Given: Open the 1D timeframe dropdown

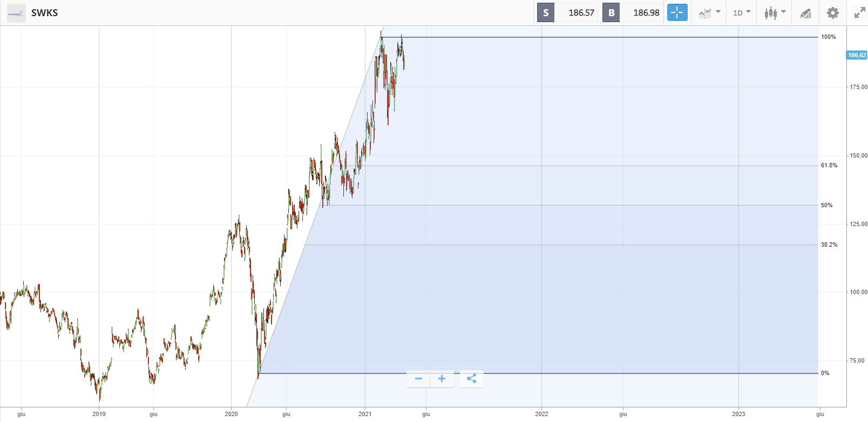Looking at the screenshot, I should 742,12.
